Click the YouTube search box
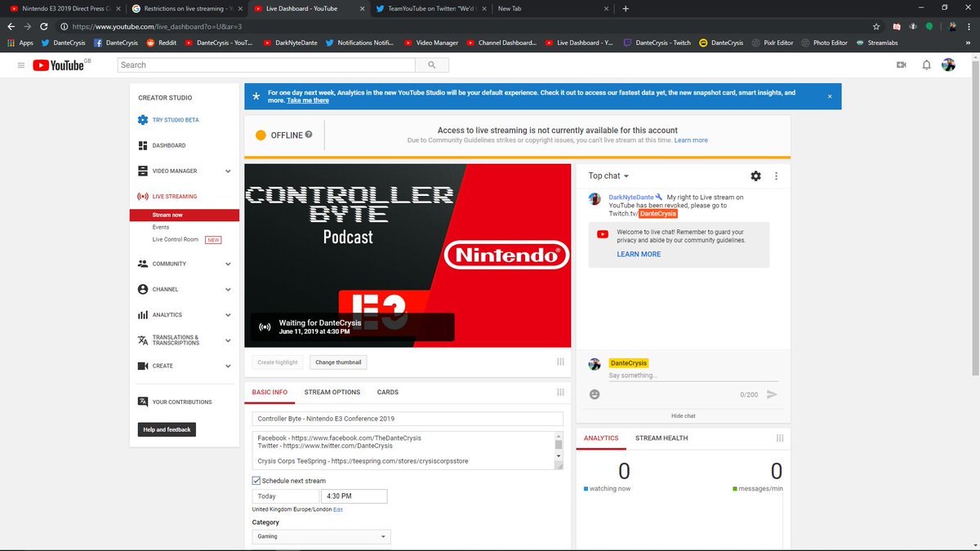The height and width of the screenshot is (551, 980). (x=266, y=64)
